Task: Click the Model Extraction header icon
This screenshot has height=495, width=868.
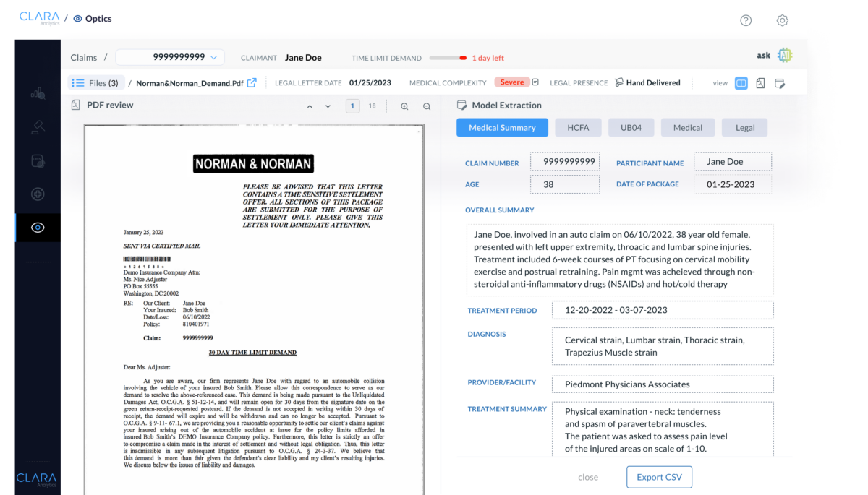Action: coord(461,105)
